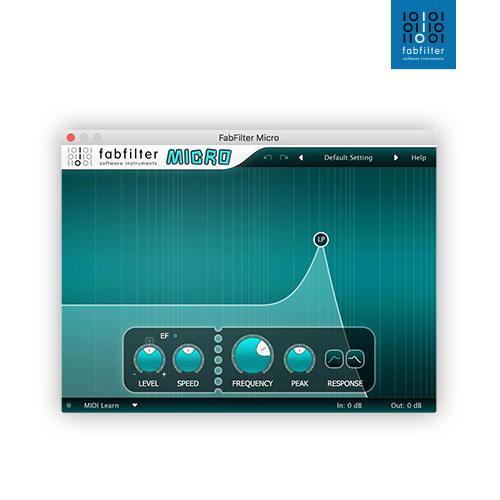Click the large FREQUENCY knob

(252, 355)
